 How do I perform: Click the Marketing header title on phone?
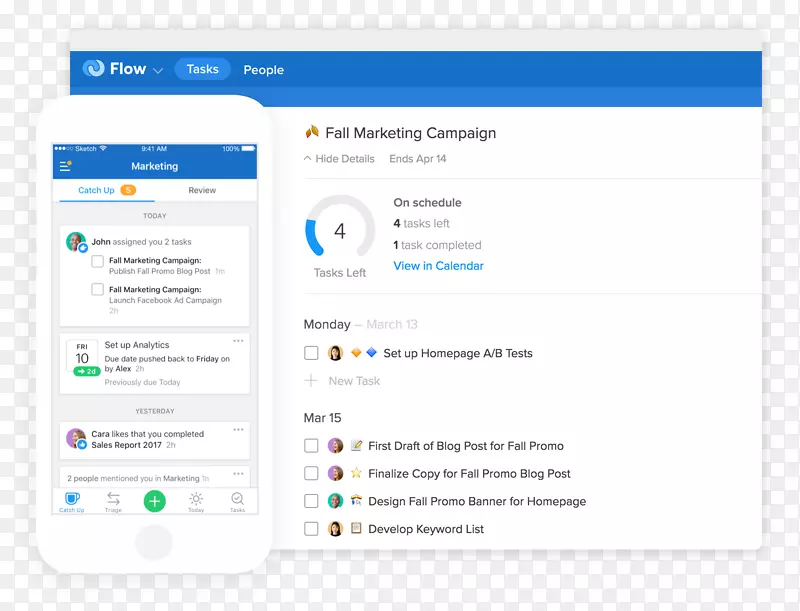(x=155, y=166)
